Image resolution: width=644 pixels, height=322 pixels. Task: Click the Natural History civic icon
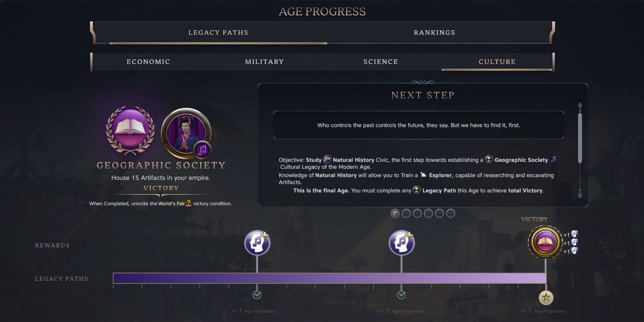pyautogui.click(x=327, y=159)
